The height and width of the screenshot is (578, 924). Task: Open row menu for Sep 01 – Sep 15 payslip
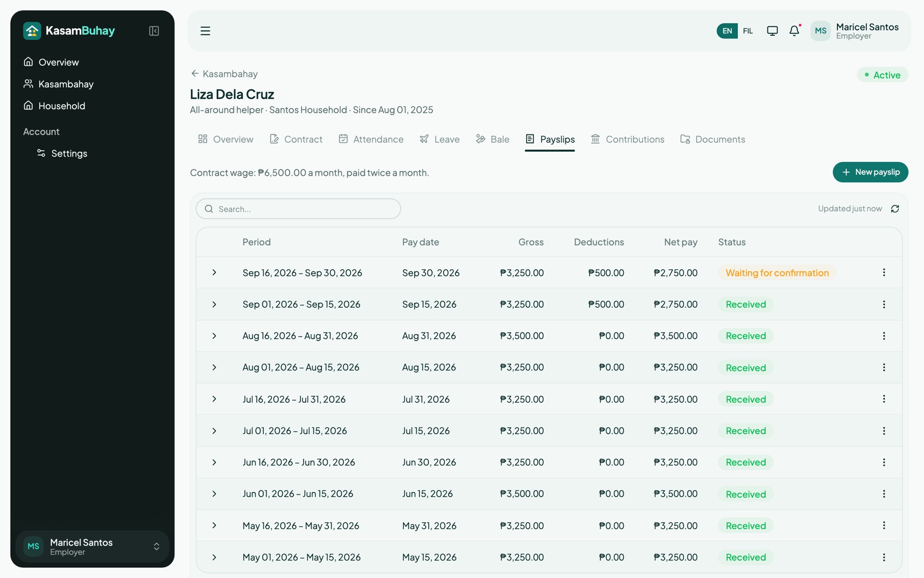coord(884,304)
